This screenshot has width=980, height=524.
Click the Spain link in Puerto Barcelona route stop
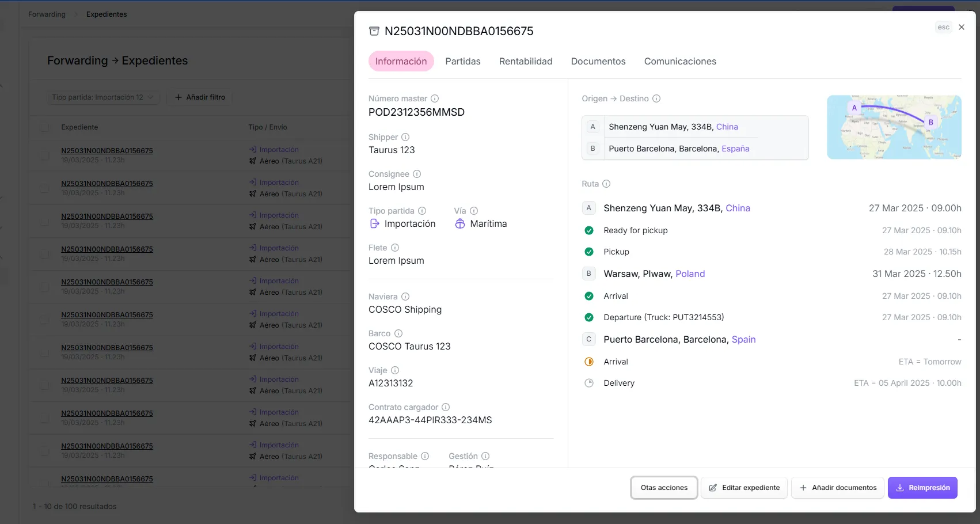point(743,339)
